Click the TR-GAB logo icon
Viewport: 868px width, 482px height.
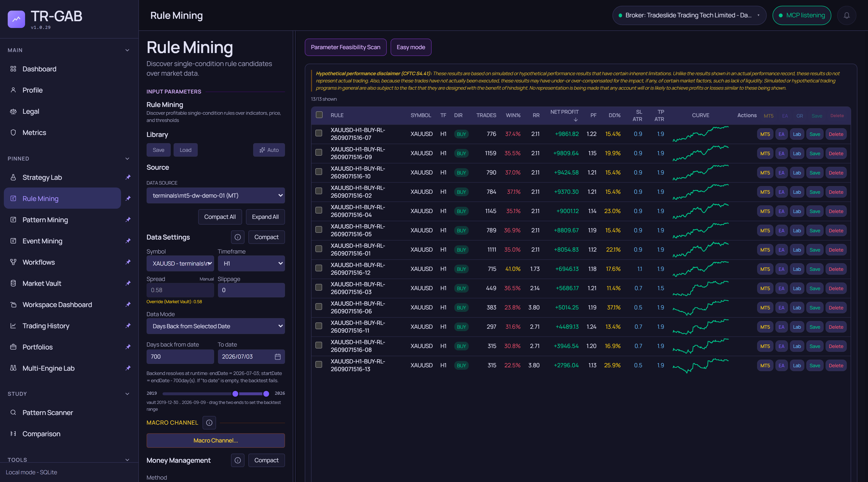[x=16, y=19]
